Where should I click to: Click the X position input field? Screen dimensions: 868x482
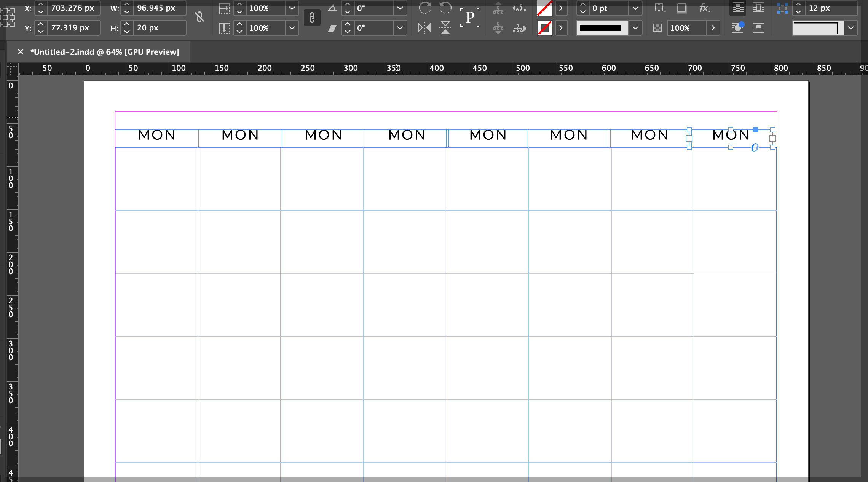pos(72,8)
